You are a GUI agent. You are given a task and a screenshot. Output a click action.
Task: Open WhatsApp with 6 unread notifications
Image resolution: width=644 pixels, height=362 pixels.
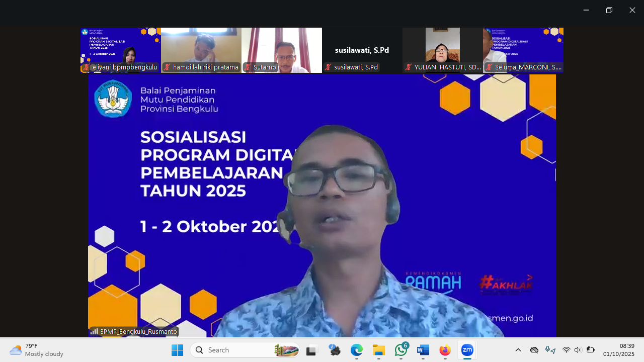pyautogui.click(x=401, y=350)
